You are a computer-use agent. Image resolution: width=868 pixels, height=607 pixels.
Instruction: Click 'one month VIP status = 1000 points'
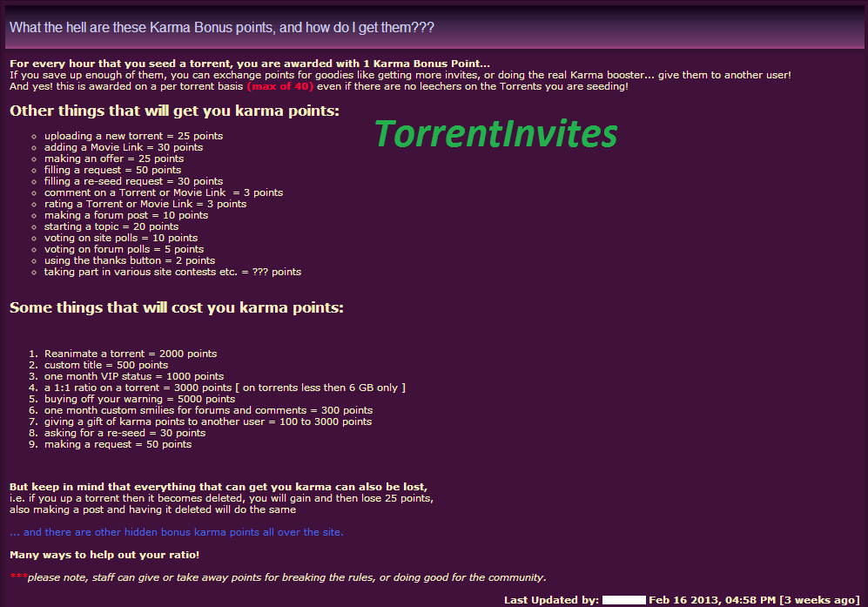(134, 376)
